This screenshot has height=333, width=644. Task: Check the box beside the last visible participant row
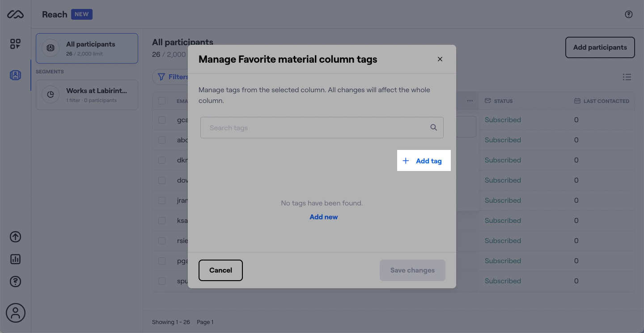pyautogui.click(x=161, y=281)
